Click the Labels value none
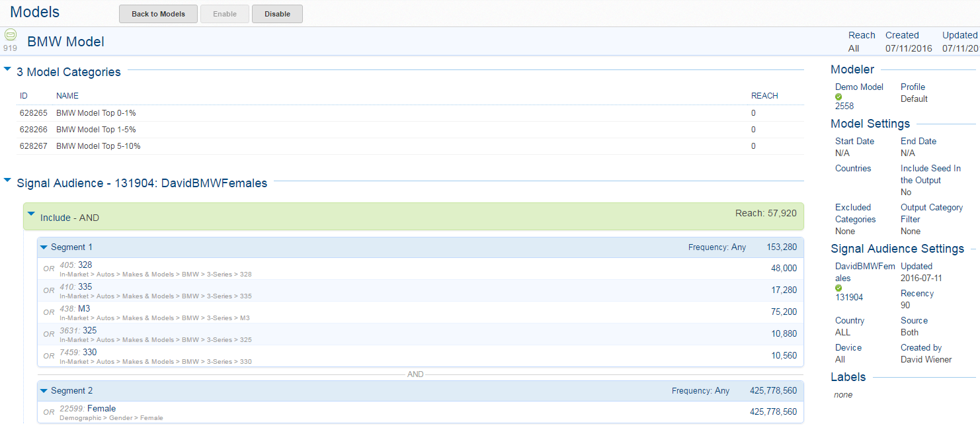This screenshot has width=980, height=428. [x=843, y=395]
